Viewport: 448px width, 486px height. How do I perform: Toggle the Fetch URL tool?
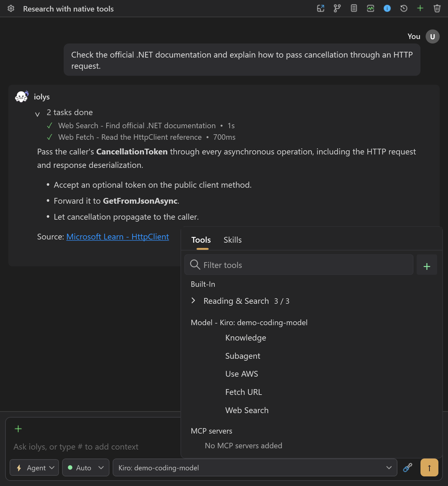244,392
